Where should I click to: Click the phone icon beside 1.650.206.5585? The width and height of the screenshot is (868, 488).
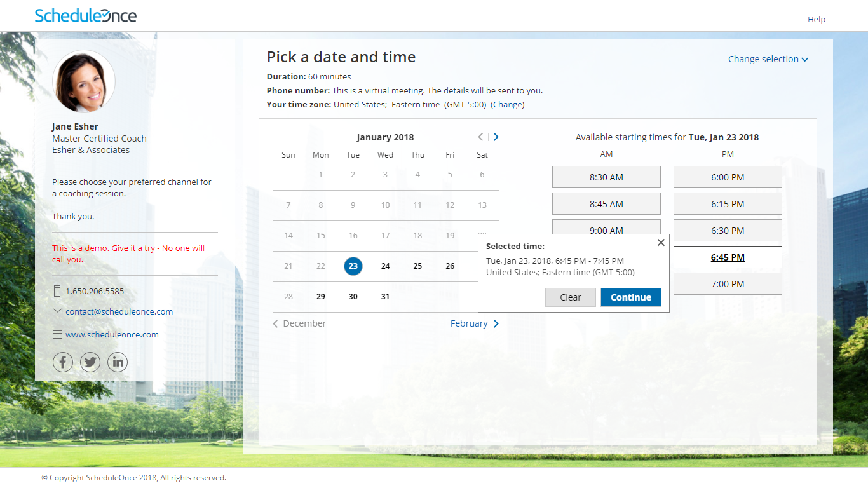[x=57, y=291]
